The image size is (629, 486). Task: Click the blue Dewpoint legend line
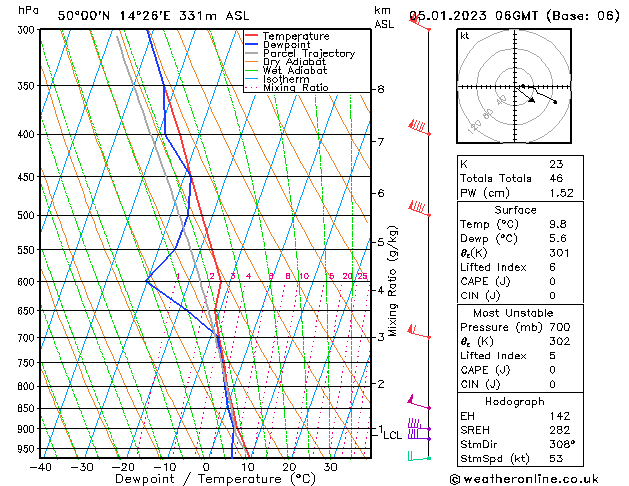[x=251, y=44]
